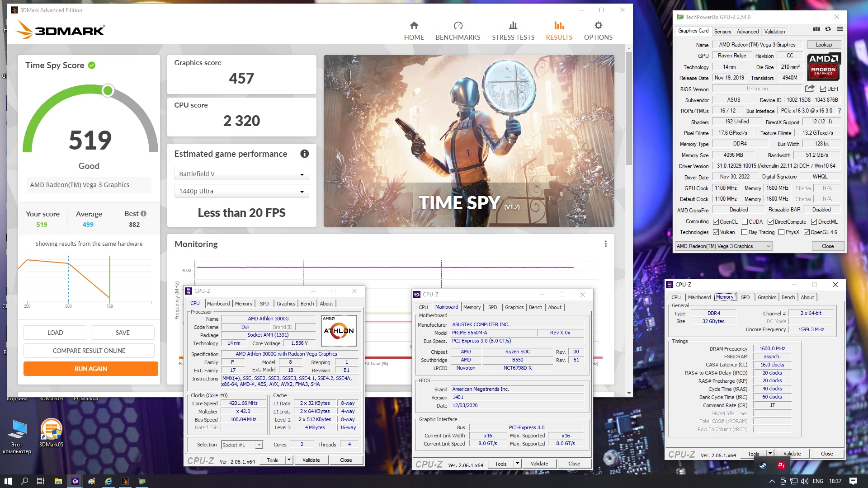The image size is (868, 488).
Task: Open the Monitoring three-dot menu
Action: click(605, 244)
